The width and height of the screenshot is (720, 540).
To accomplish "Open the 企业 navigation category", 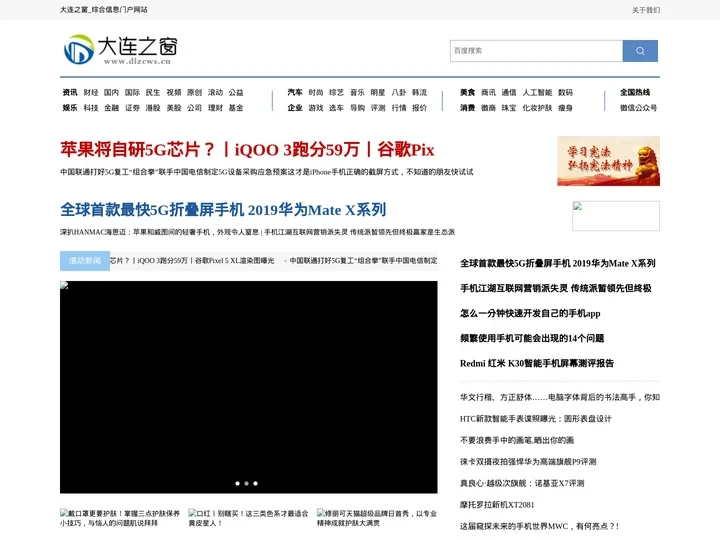I will pyautogui.click(x=295, y=108).
